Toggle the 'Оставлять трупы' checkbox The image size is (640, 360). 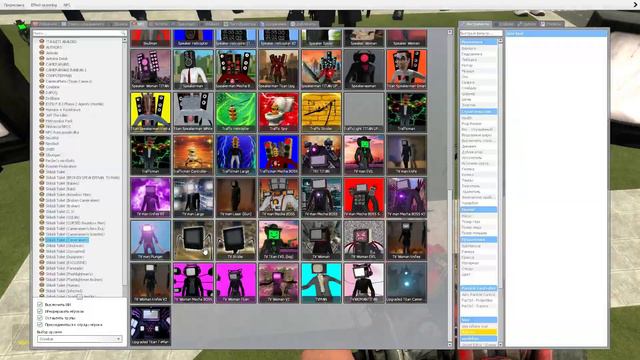click(x=40, y=318)
